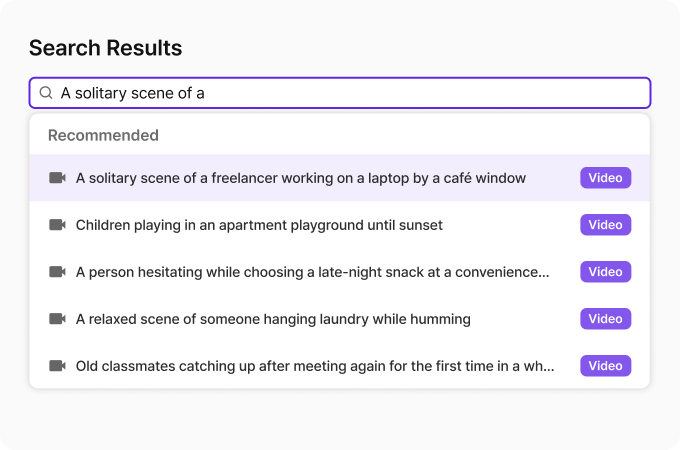
Task: Click the magnifying glass search icon
Action: pos(46,93)
